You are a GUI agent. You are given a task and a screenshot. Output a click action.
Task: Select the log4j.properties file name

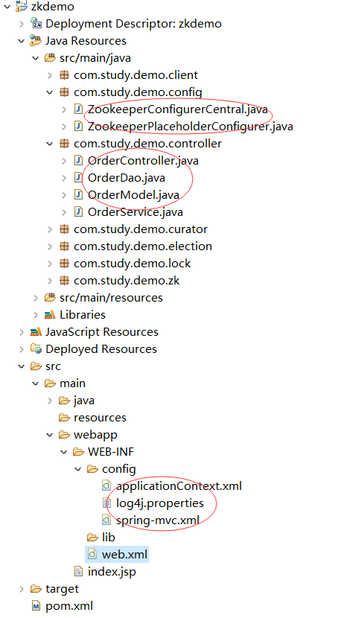click(x=160, y=503)
